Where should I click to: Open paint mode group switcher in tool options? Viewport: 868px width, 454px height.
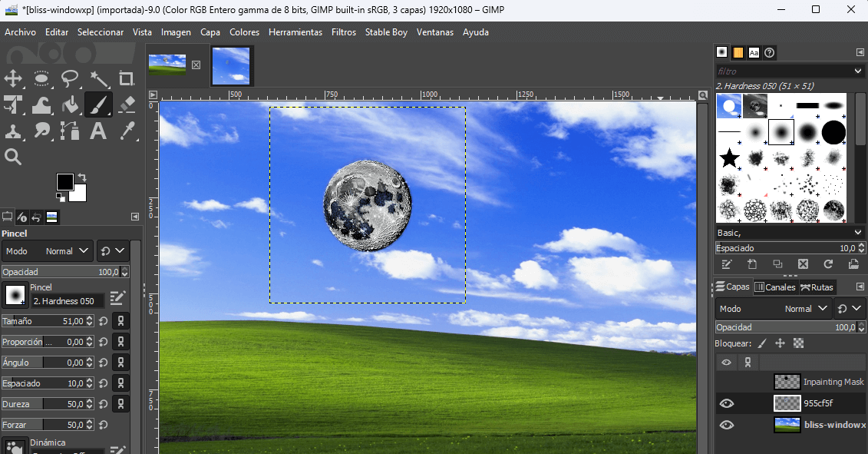pos(113,251)
